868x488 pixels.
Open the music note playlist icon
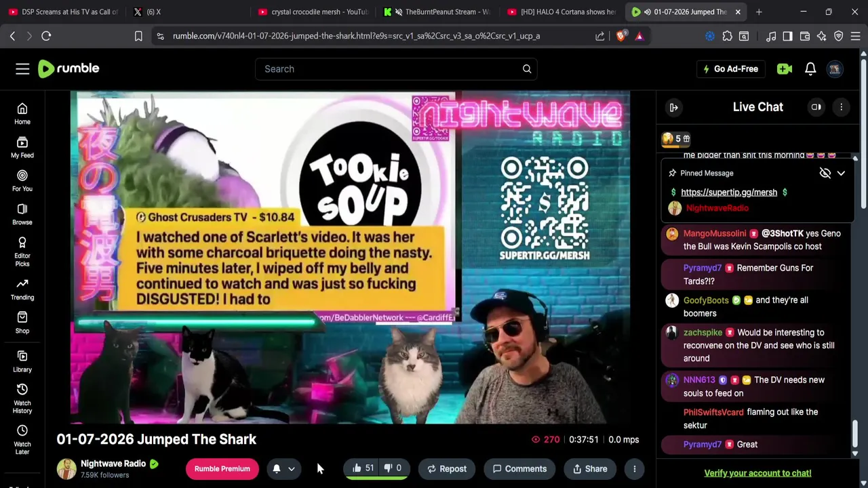[770, 36]
